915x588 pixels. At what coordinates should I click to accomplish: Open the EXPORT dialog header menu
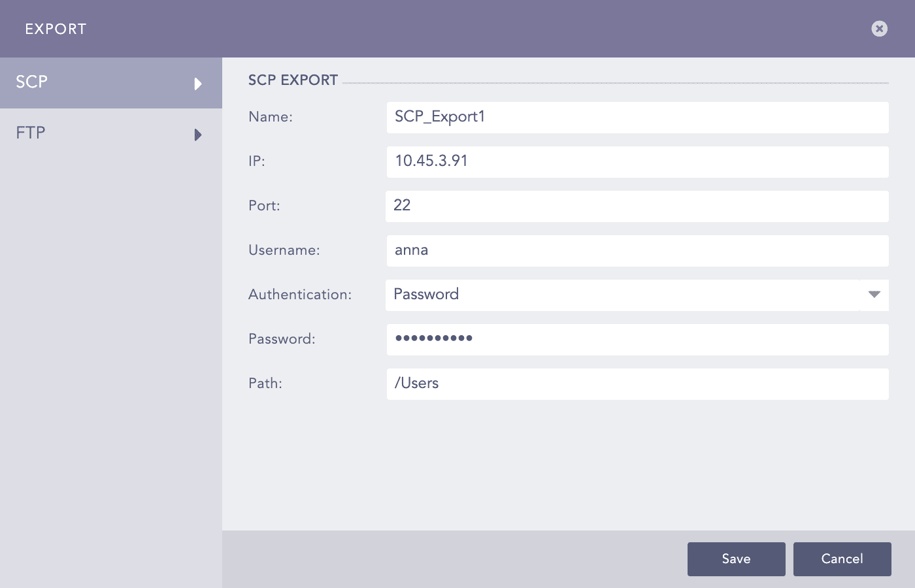point(56,29)
